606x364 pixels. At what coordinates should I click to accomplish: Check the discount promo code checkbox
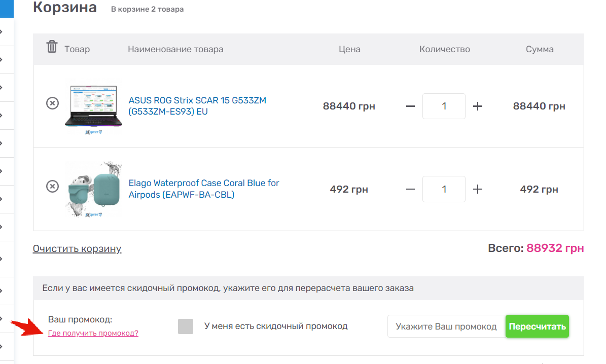[x=186, y=326]
